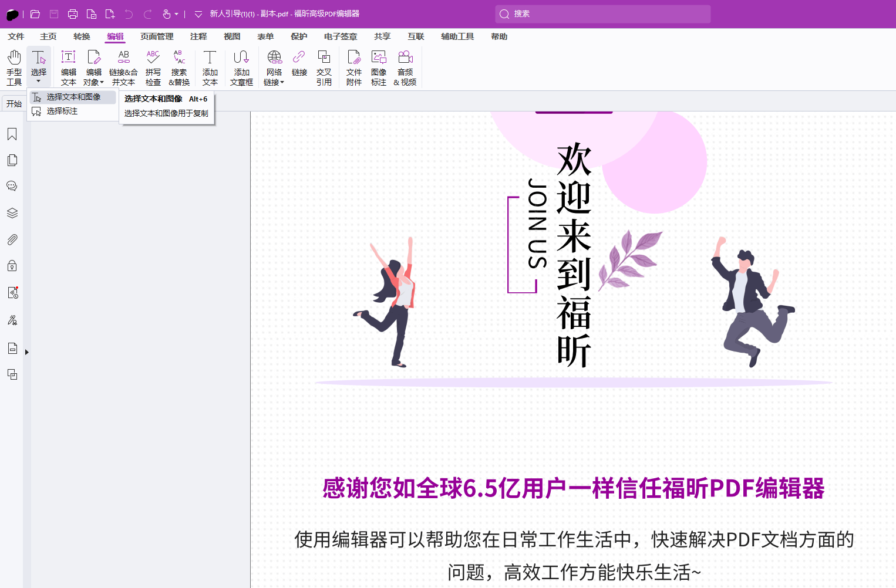Select the 开始 document tab

pyautogui.click(x=14, y=104)
